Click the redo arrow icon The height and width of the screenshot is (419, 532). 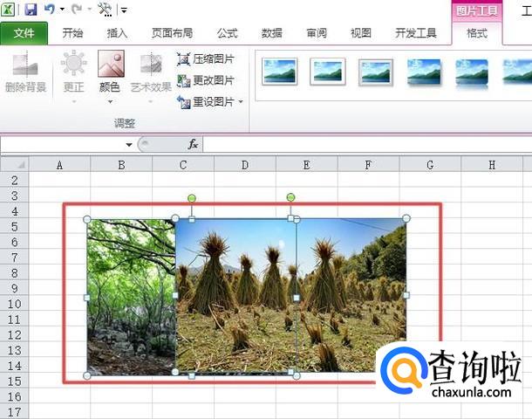(x=77, y=10)
